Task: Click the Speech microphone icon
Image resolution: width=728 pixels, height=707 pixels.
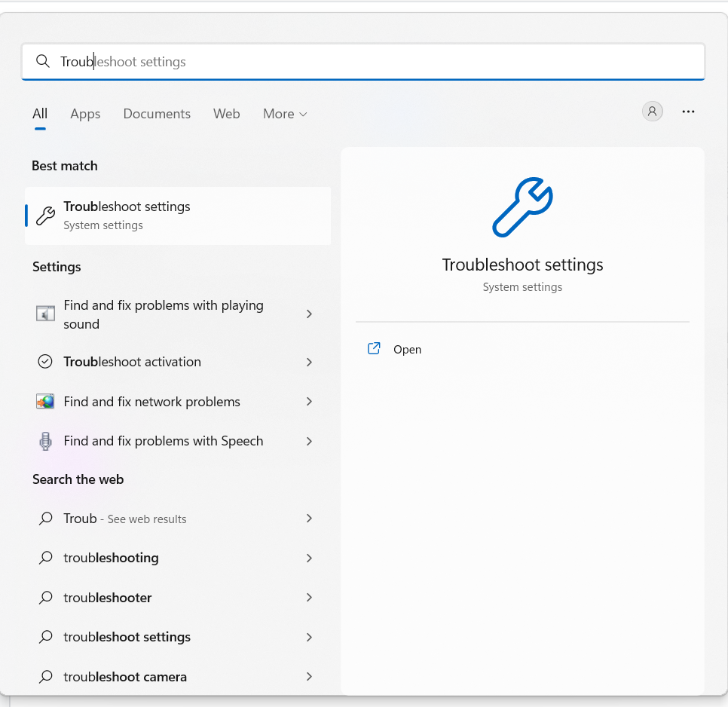Action: coord(45,441)
